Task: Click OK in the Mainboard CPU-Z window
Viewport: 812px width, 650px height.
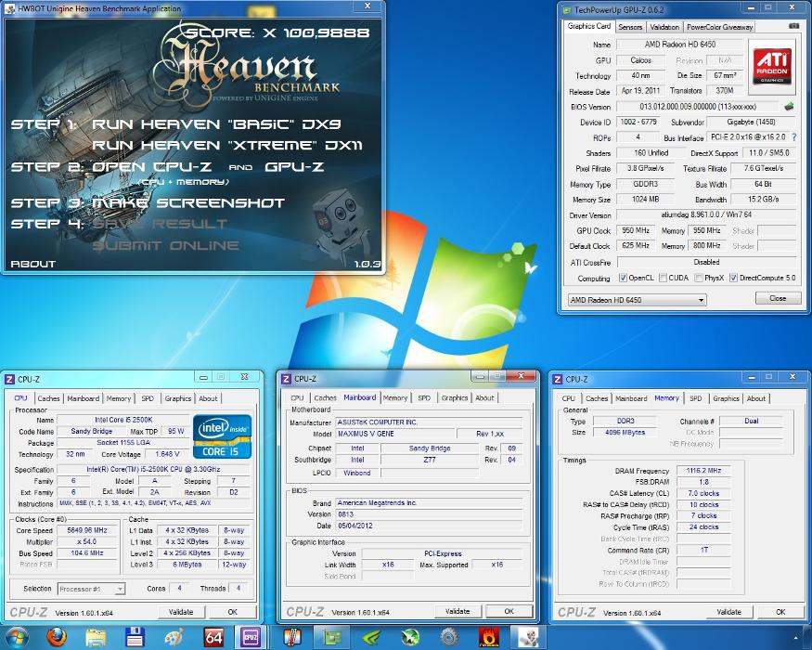Action: tap(509, 611)
